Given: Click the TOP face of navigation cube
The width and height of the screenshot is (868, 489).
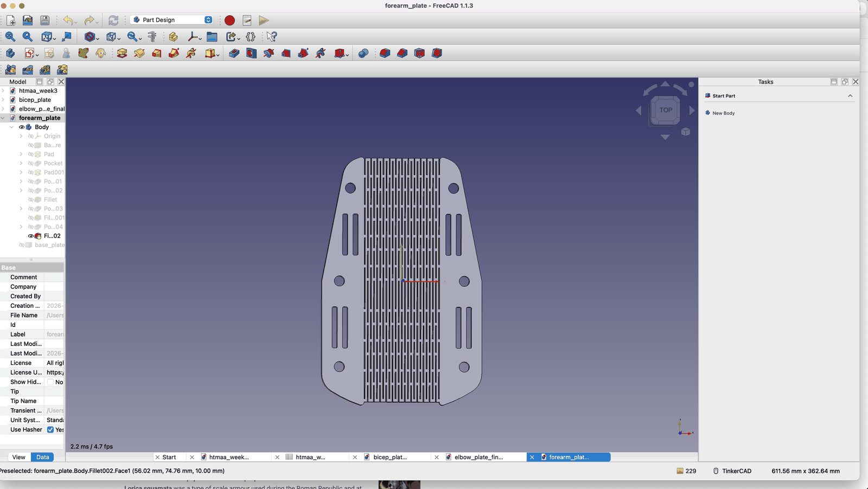Looking at the screenshot, I should (666, 110).
